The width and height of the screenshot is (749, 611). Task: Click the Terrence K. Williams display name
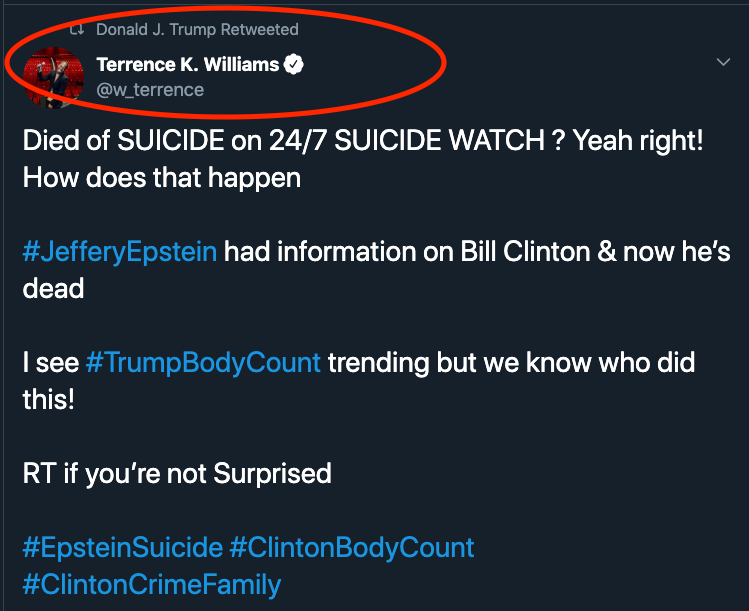(187, 65)
